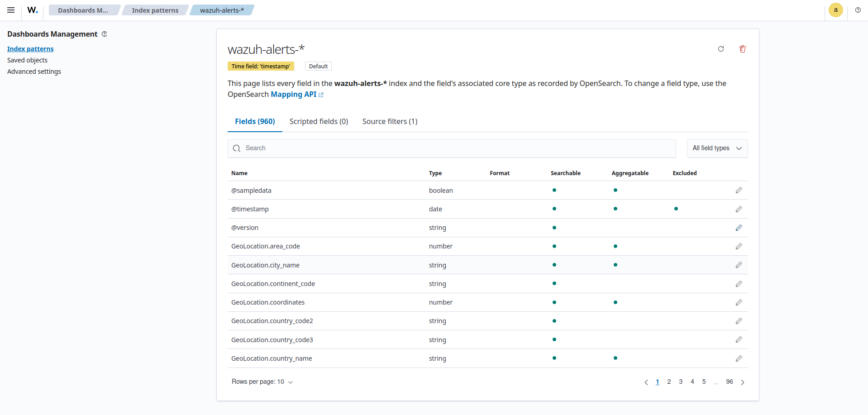The height and width of the screenshot is (415, 868).
Task: Refresh the field list icon
Action: click(x=721, y=49)
